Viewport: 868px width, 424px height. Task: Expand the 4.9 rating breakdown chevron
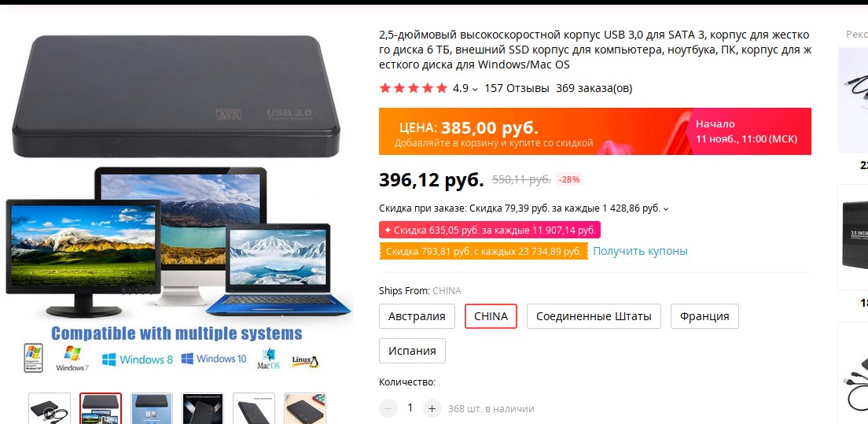pos(475,89)
